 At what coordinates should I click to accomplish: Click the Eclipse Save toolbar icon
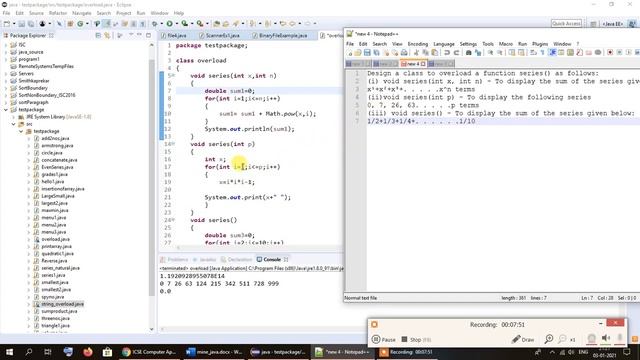coord(22,24)
